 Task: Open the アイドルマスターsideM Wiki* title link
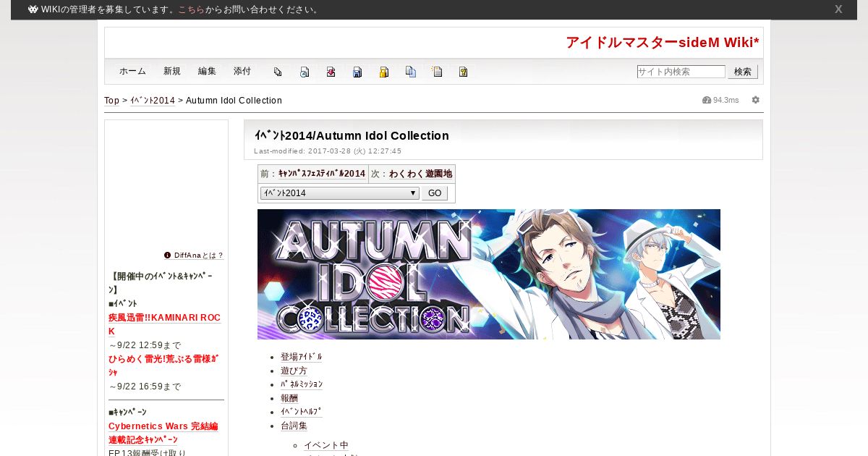[663, 43]
